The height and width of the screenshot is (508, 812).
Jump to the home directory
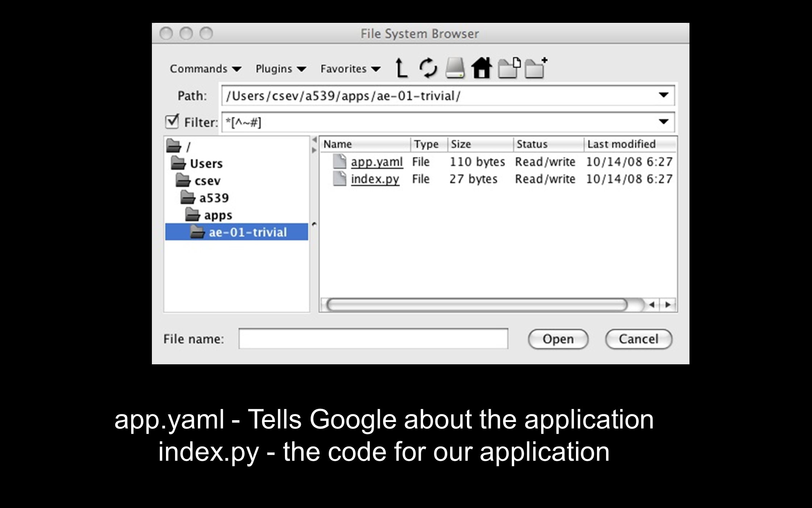(x=482, y=68)
